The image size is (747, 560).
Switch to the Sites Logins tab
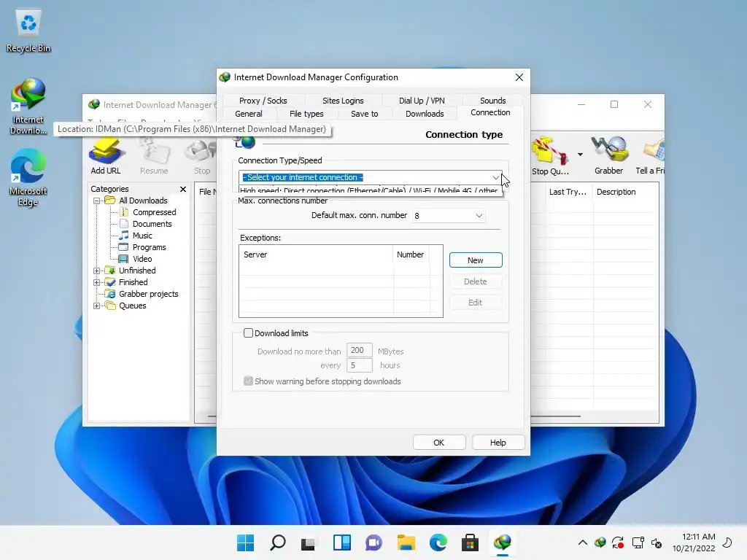[343, 101]
